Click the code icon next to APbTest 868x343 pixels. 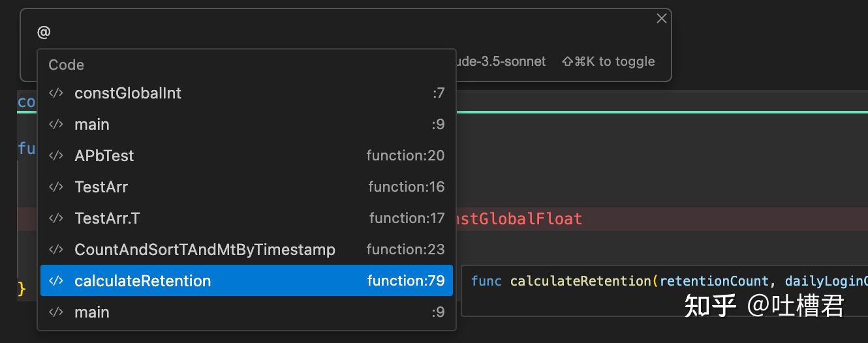(x=56, y=156)
